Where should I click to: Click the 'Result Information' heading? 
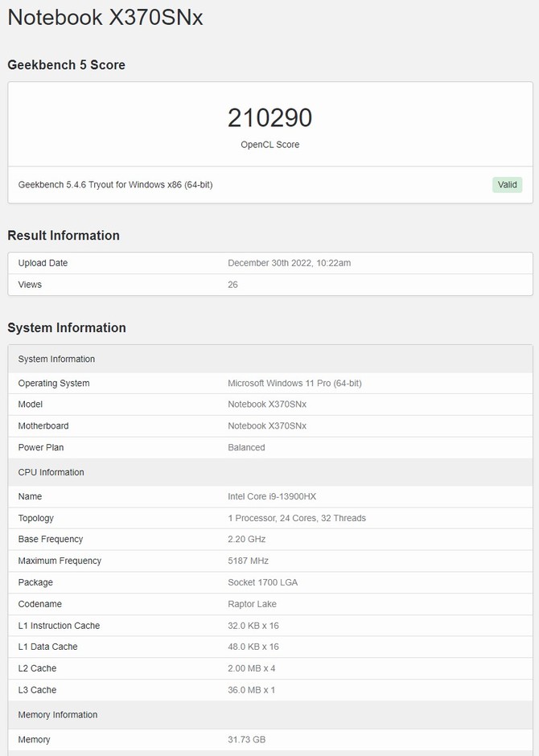(64, 236)
